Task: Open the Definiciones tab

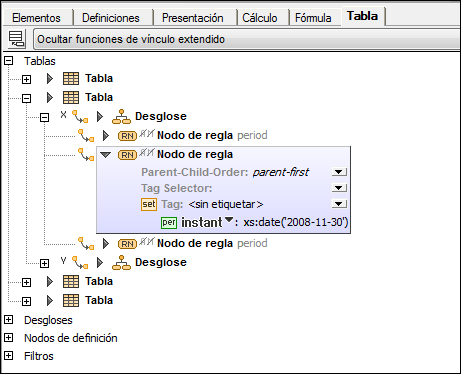Action: (x=111, y=18)
